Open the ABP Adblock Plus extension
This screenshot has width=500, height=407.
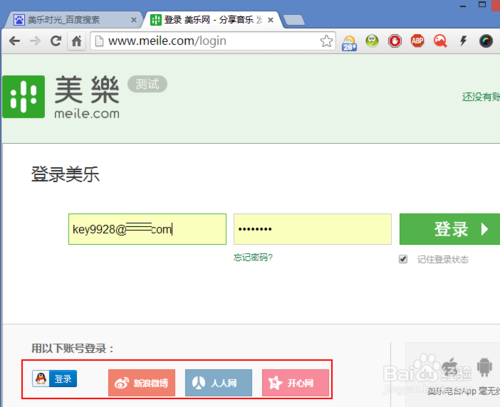click(417, 41)
